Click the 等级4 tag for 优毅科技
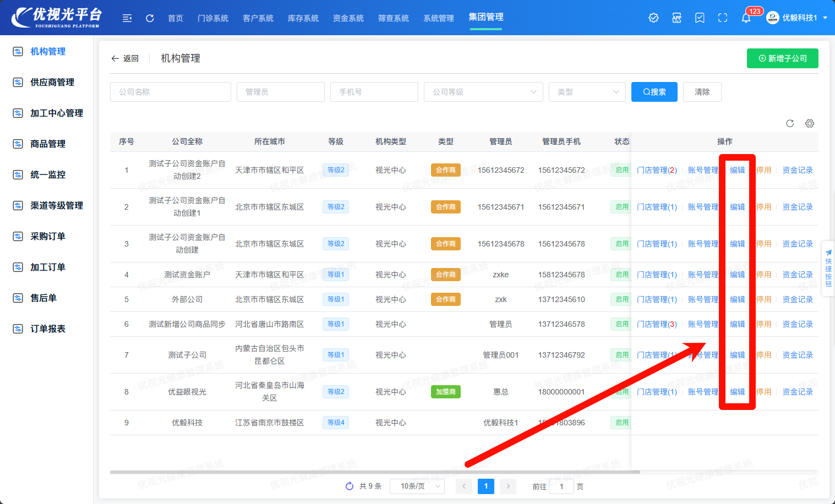Image resolution: width=835 pixels, height=504 pixels. 336,423
